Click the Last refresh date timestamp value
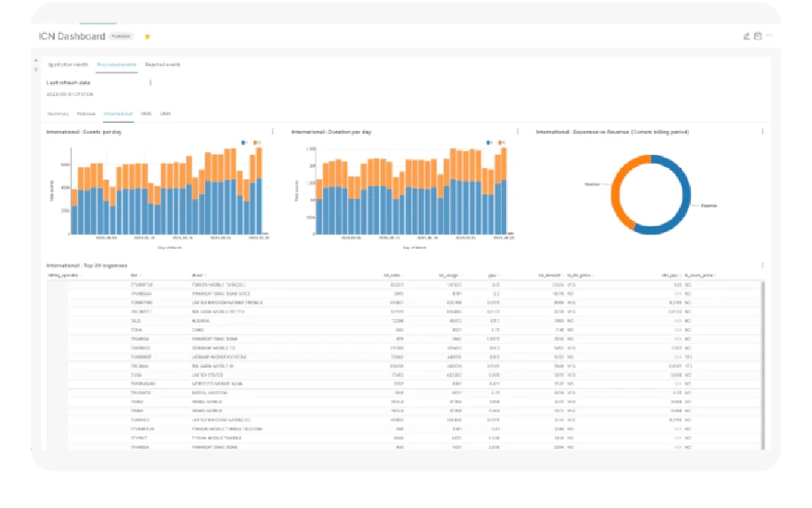Viewport: 812px width, 508px height. (70, 94)
